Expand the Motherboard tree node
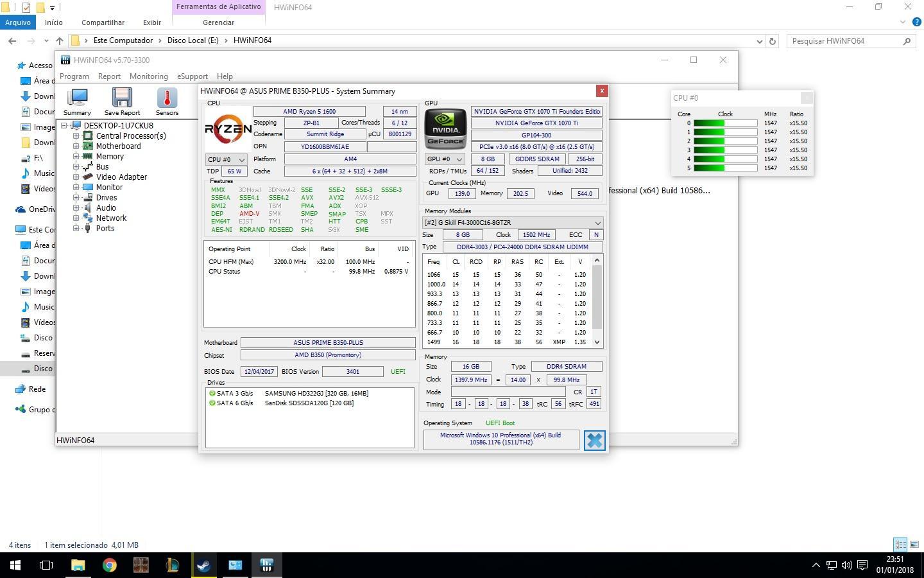The width and height of the screenshot is (924, 578). (76, 146)
